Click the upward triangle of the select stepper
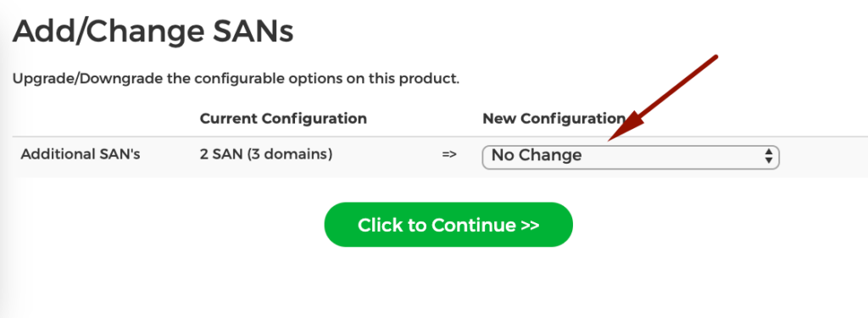 pyautogui.click(x=768, y=151)
